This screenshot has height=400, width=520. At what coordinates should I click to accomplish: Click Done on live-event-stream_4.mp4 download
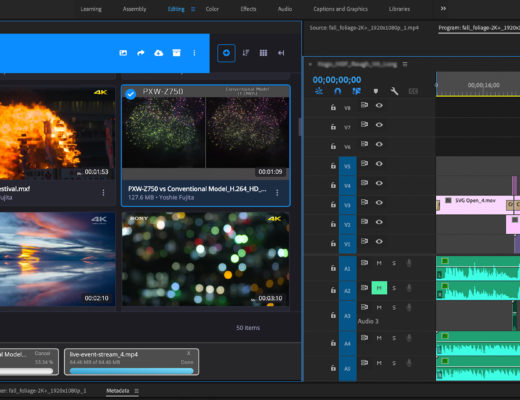(x=187, y=362)
